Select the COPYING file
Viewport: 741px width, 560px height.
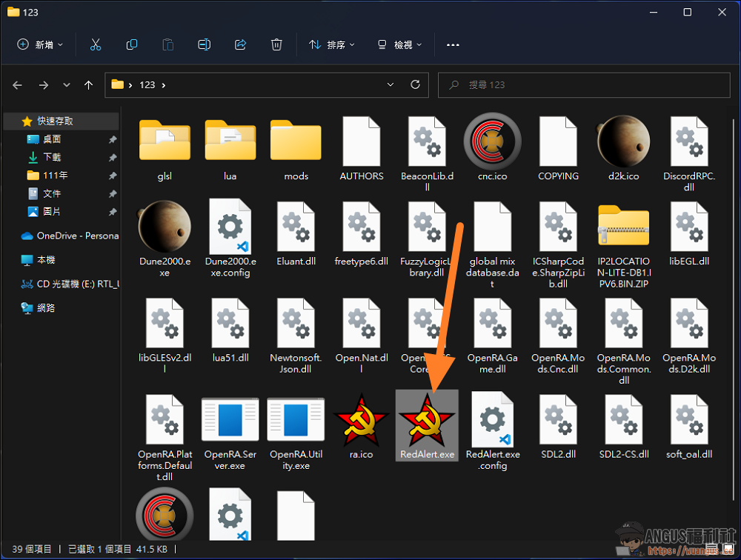558,149
